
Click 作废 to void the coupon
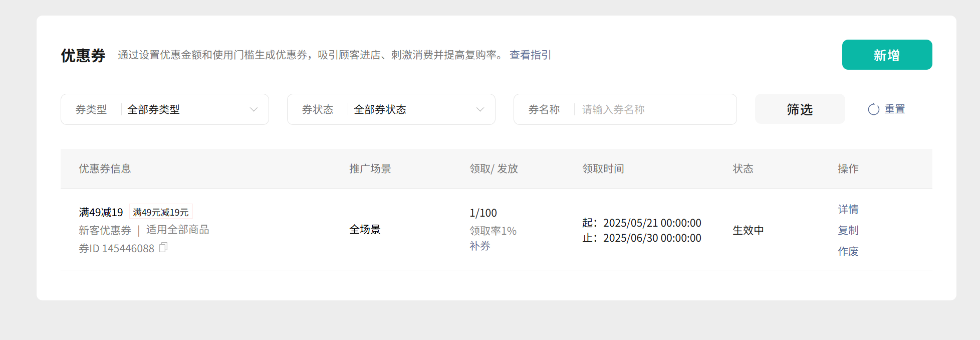click(x=848, y=251)
